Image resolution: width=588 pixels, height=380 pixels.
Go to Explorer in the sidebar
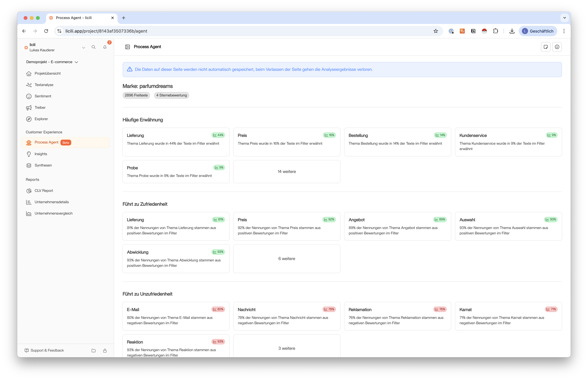41,119
